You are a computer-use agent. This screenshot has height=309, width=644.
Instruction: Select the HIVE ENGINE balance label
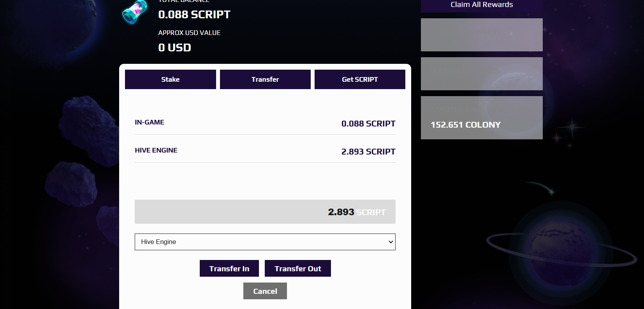tap(156, 150)
